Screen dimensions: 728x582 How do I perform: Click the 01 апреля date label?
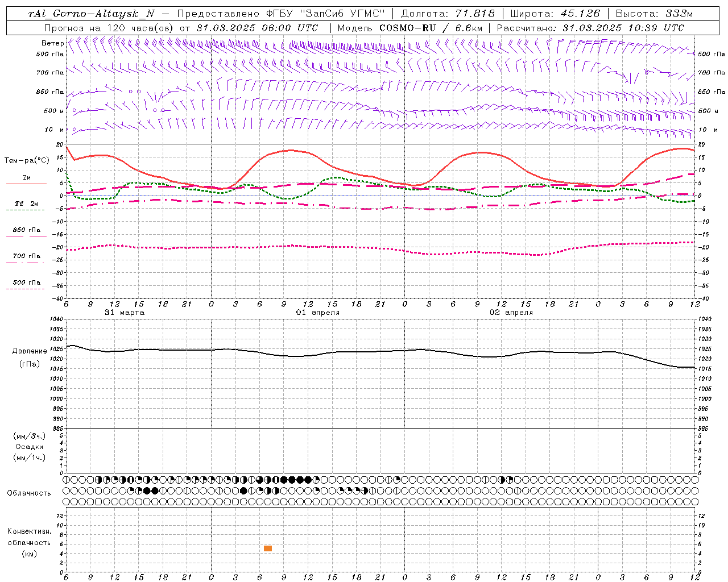[318, 313]
